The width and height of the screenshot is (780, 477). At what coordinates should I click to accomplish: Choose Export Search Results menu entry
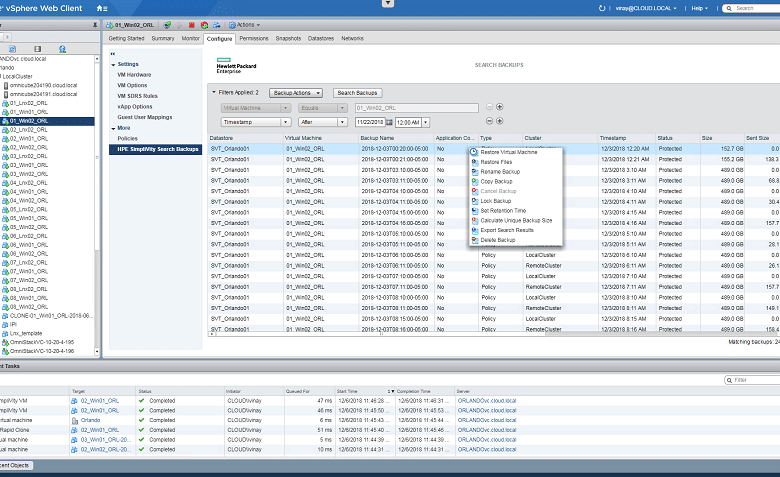[x=515, y=230]
